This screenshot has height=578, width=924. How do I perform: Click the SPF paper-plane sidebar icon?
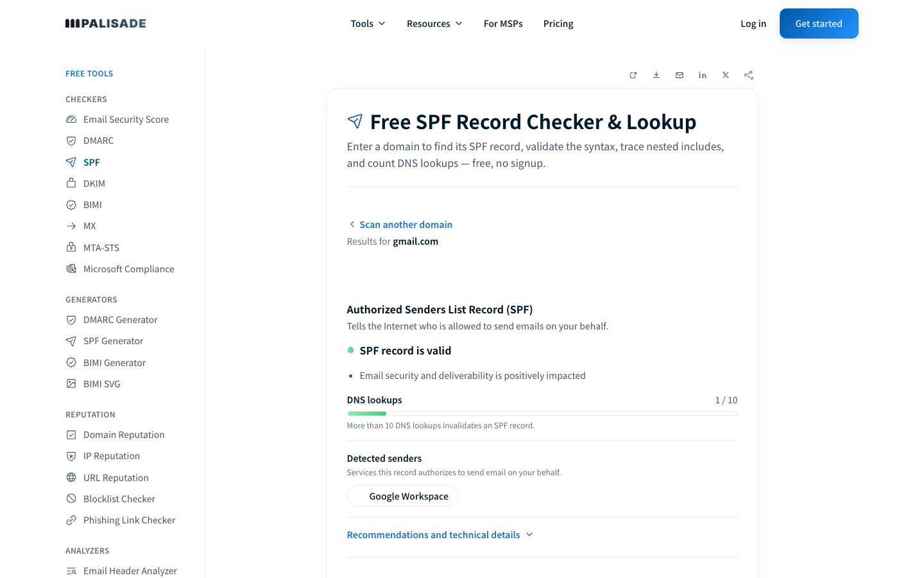[x=71, y=162]
